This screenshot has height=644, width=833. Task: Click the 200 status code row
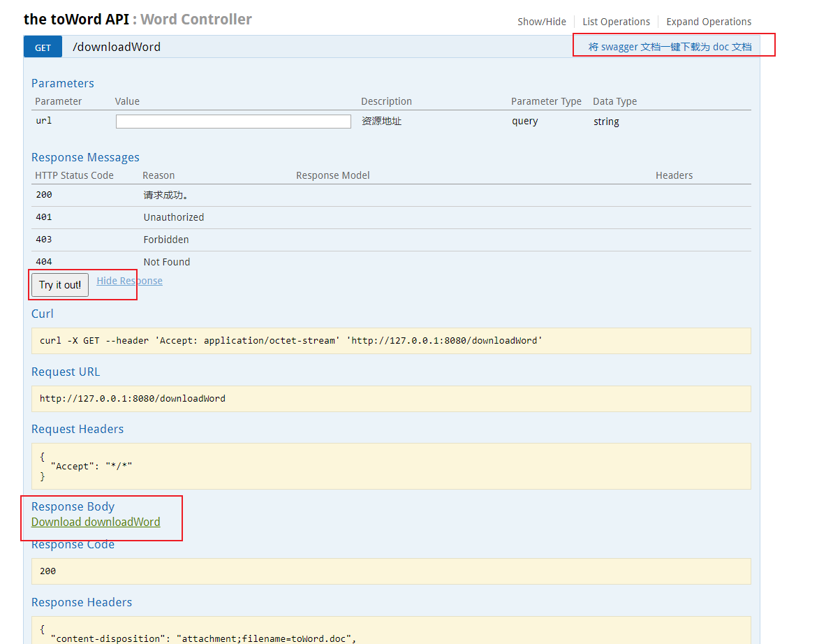(x=391, y=196)
